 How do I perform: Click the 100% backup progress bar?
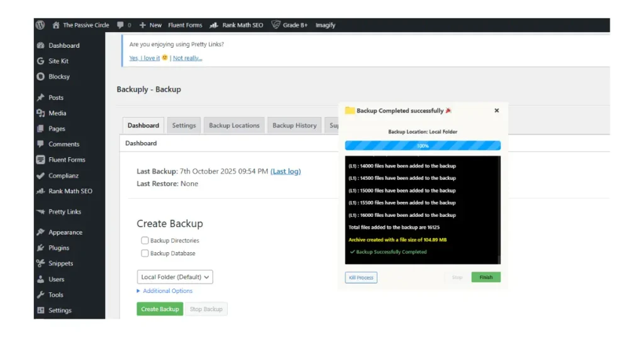pos(423,146)
